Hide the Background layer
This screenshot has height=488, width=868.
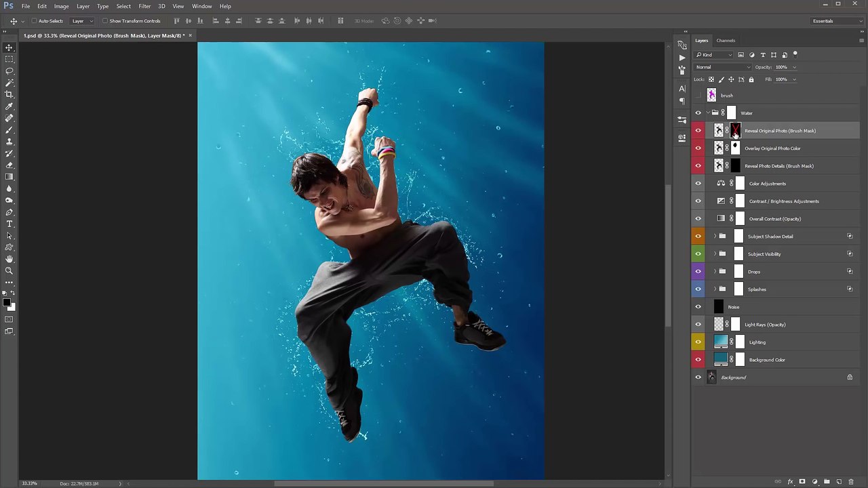[x=698, y=378]
